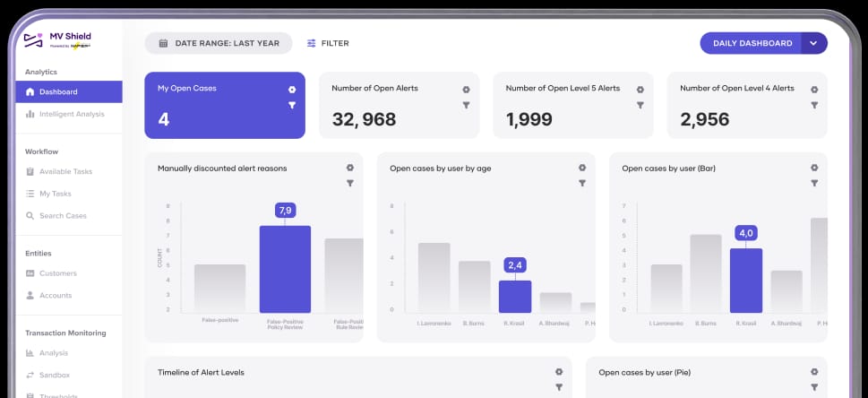This screenshot has width=868, height=398.
Task: Click filter funnel on Open cases by age chart
Action: (x=582, y=183)
